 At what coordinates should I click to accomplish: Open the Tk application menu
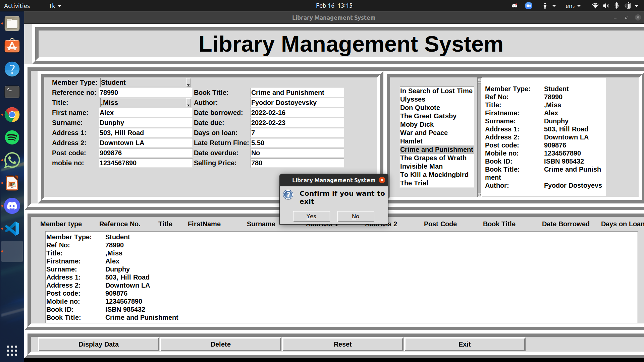coord(55,6)
